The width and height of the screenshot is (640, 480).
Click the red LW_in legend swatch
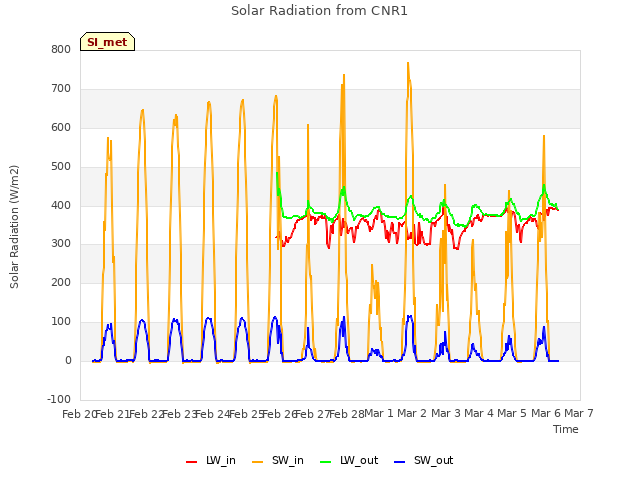pos(191,462)
